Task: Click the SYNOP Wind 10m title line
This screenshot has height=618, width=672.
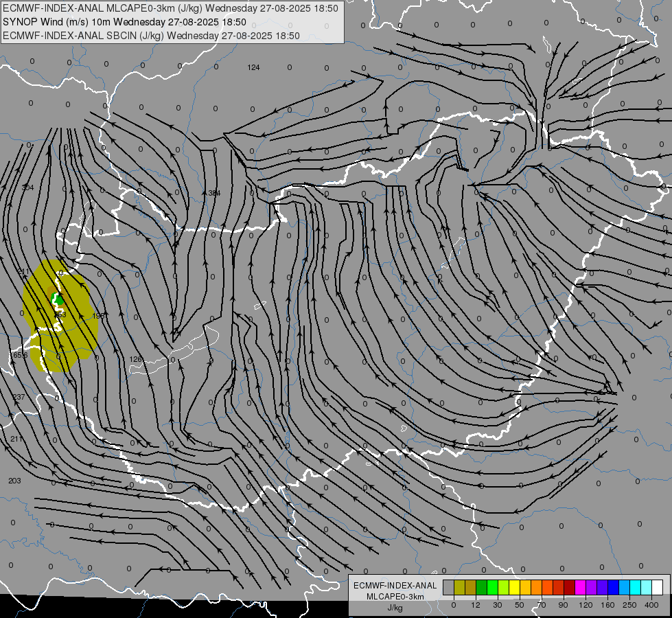Action: [124, 22]
